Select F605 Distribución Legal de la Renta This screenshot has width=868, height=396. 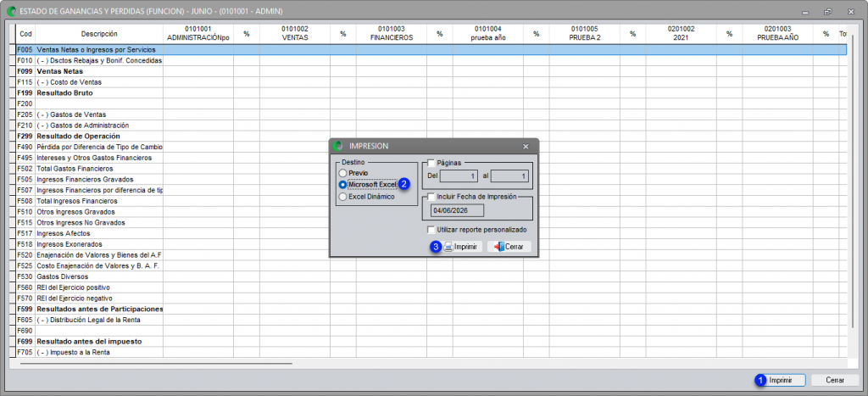(431, 320)
